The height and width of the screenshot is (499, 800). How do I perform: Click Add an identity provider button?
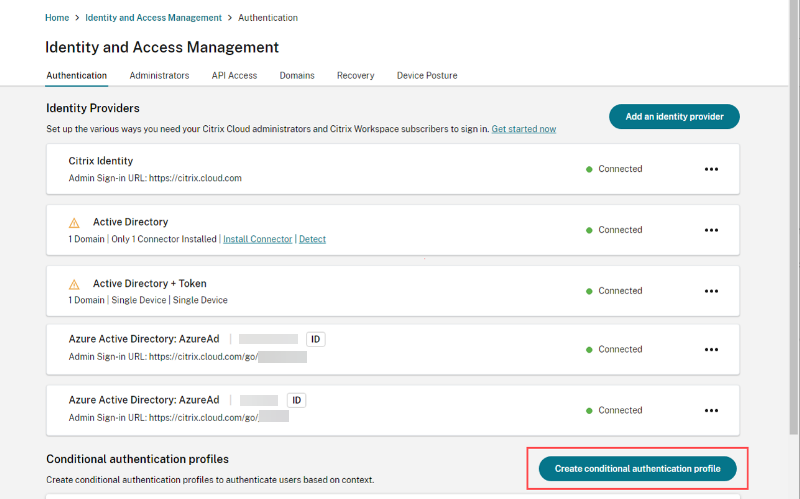[673, 117]
